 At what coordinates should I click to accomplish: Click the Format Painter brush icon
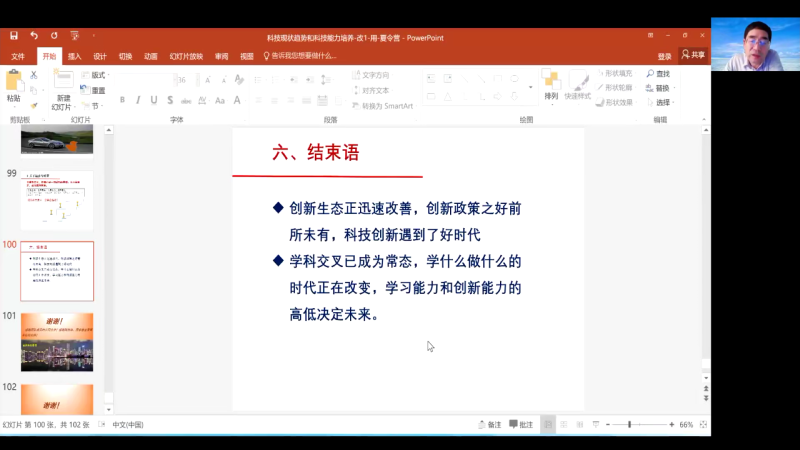(34, 106)
